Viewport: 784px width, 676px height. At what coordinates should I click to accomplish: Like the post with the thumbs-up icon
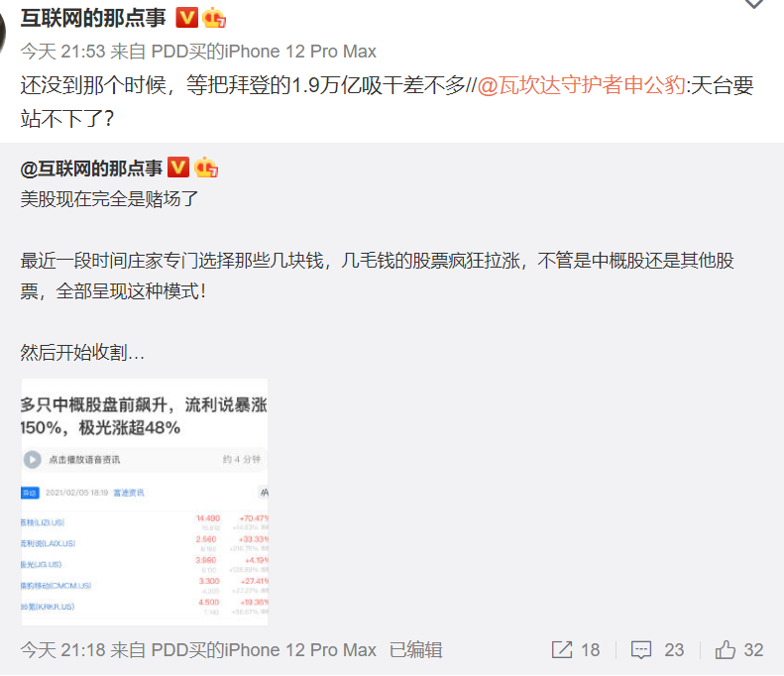(x=725, y=649)
